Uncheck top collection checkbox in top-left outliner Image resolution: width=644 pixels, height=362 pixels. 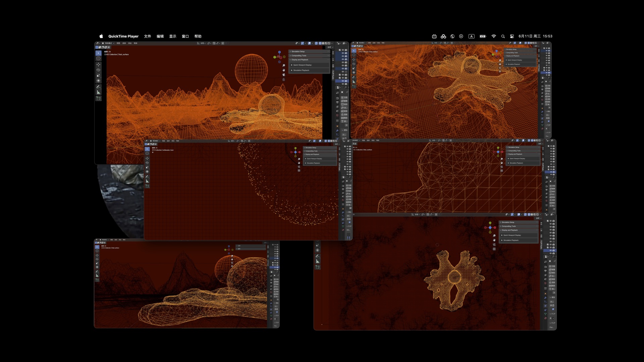coord(340,50)
